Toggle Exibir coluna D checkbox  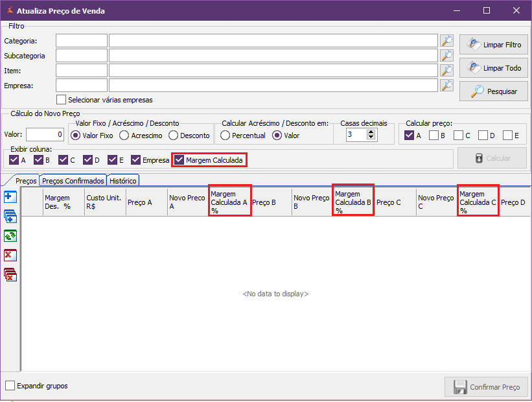click(88, 160)
